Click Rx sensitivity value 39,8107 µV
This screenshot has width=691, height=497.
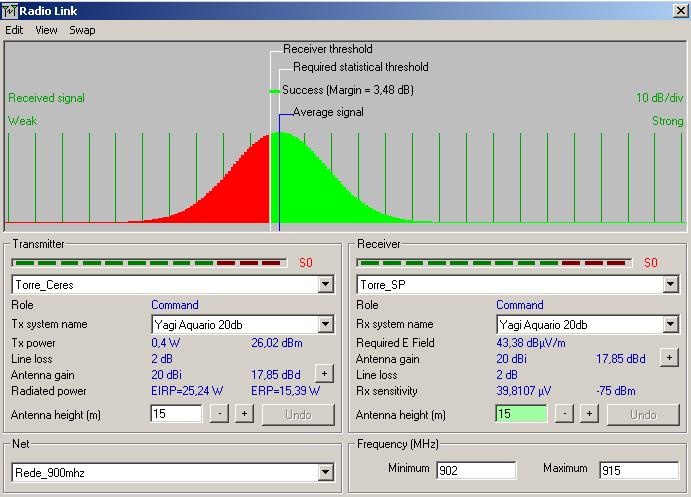click(x=524, y=391)
